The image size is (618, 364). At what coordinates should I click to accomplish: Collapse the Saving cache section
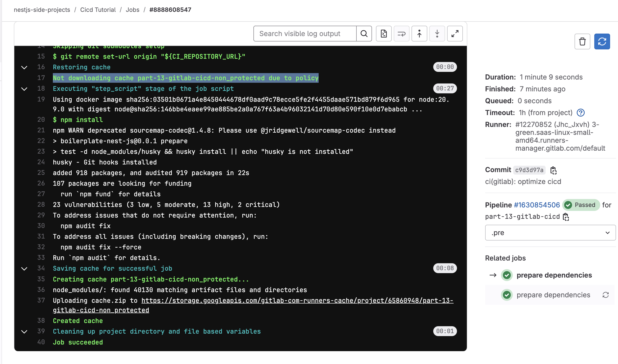pos(24,268)
